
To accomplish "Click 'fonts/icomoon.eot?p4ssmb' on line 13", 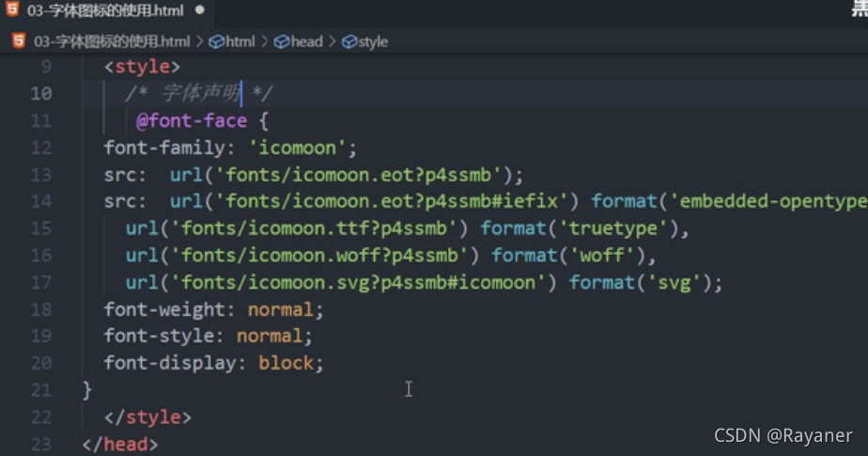I will pos(358,175).
